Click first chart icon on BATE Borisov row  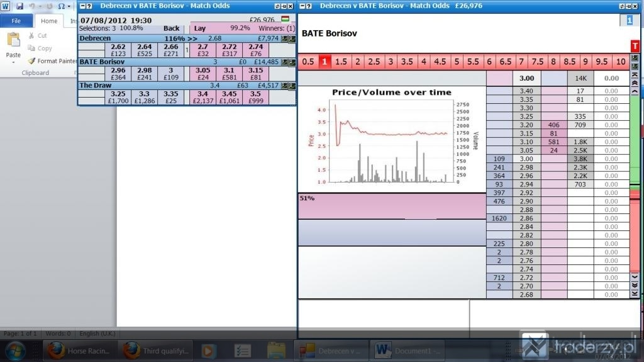[x=284, y=62]
